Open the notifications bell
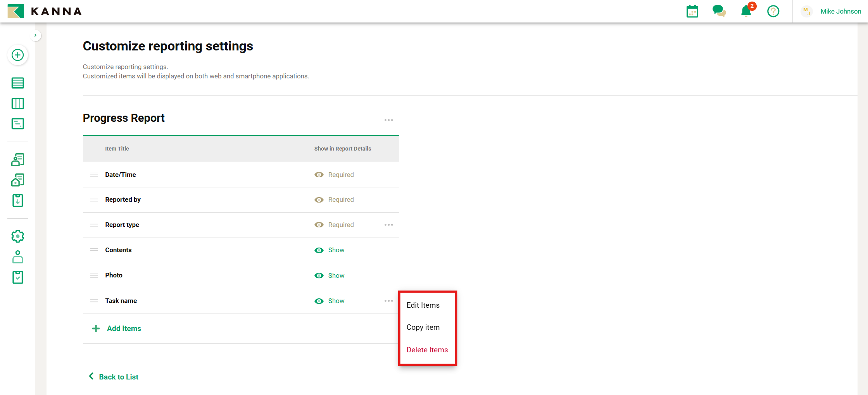Viewport: 868px width, 395px height. coord(746,11)
